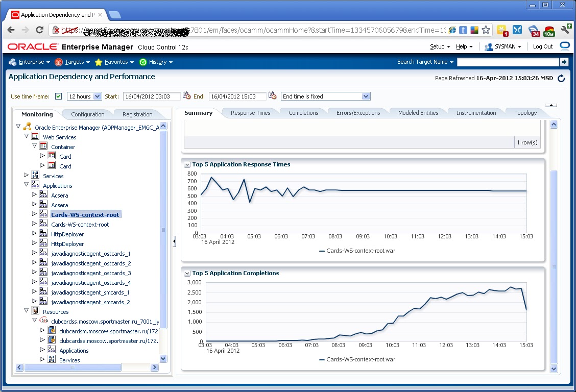Open the Help menu
Viewport: 576px width, 392px height.
point(464,46)
